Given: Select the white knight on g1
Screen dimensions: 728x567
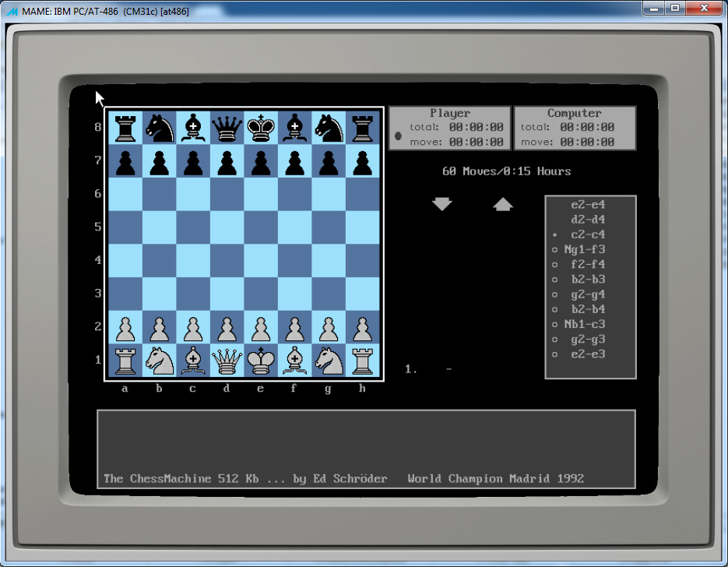Looking at the screenshot, I should coord(329,361).
